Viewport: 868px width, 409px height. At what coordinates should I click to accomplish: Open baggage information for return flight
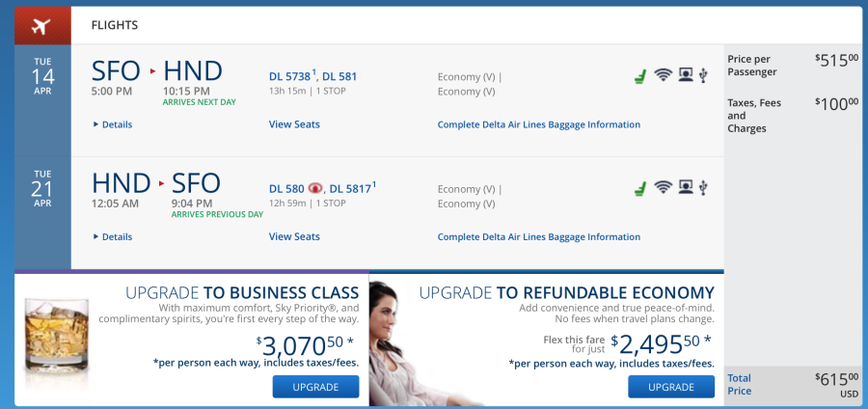pos(538,237)
